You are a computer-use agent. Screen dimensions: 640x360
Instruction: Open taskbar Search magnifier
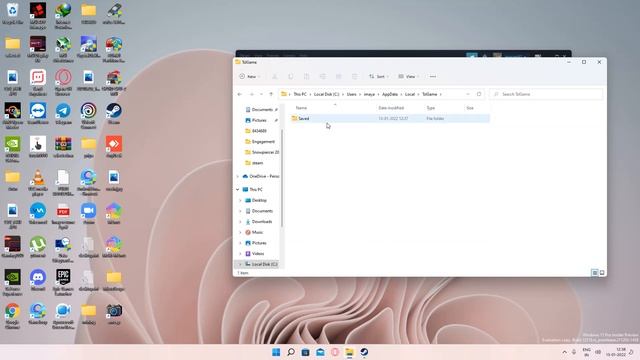(291, 352)
